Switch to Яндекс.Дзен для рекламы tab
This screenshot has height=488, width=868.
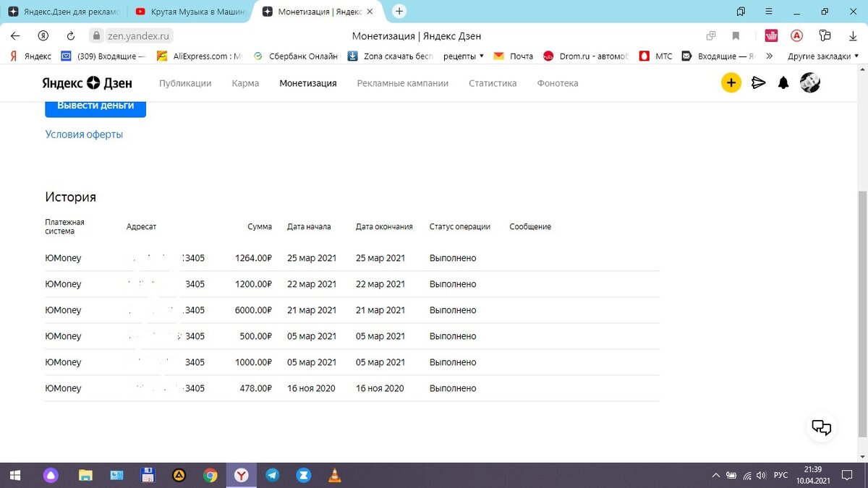pos(64,12)
